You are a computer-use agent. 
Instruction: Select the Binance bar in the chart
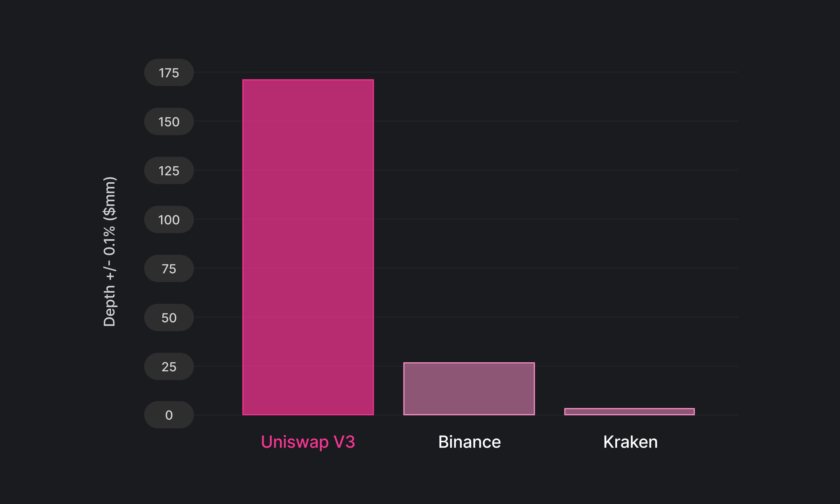(469, 389)
